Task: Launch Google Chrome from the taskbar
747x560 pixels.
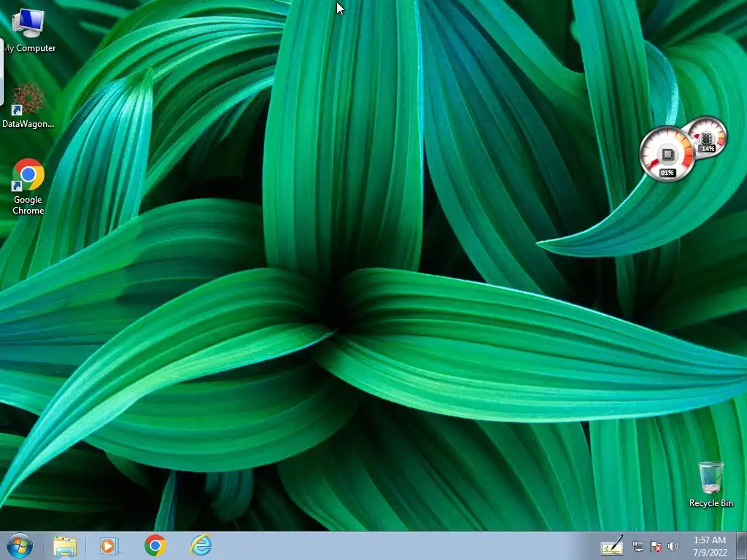Action: [155, 545]
